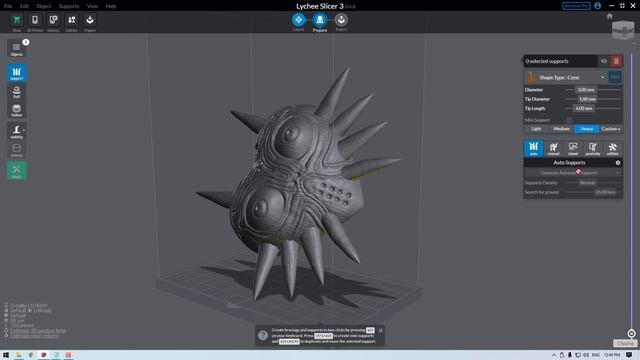This screenshot has height=360, width=640.
Task: Edit the Search for ground value
Action: point(605,192)
